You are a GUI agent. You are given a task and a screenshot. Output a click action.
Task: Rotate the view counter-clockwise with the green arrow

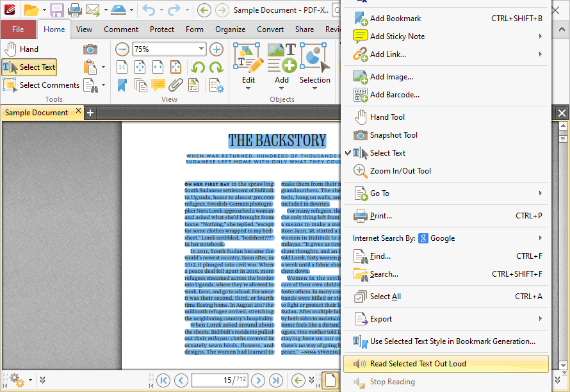coord(198,67)
